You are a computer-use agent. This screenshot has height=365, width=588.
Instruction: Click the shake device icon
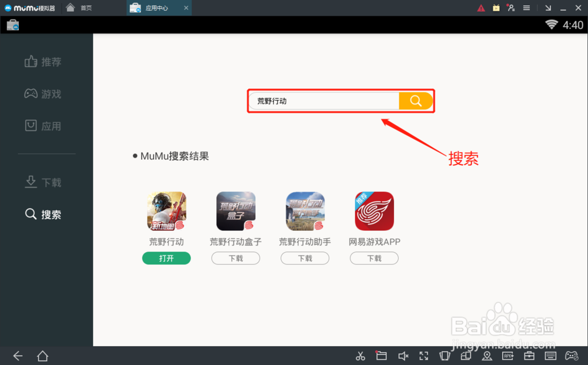click(x=445, y=356)
